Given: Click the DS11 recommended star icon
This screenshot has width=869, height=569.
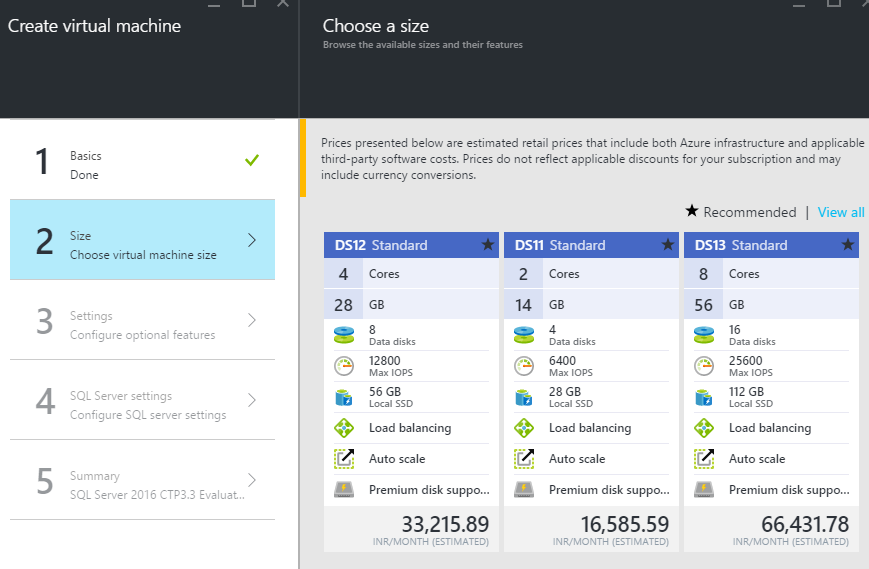Looking at the screenshot, I should [668, 245].
